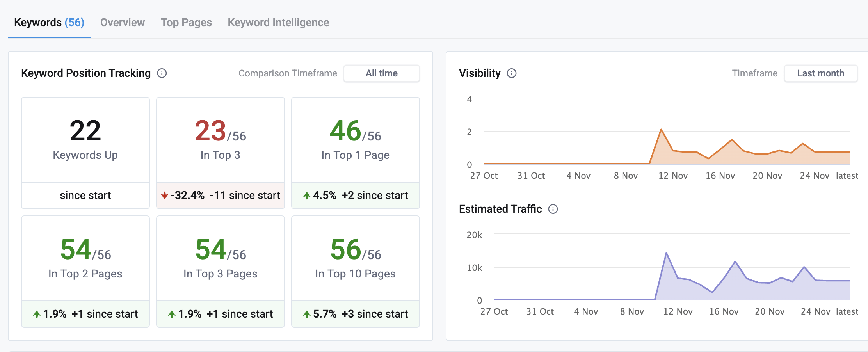
Task: Click the green up arrow on In Top 1 Page card
Action: (x=307, y=195)
